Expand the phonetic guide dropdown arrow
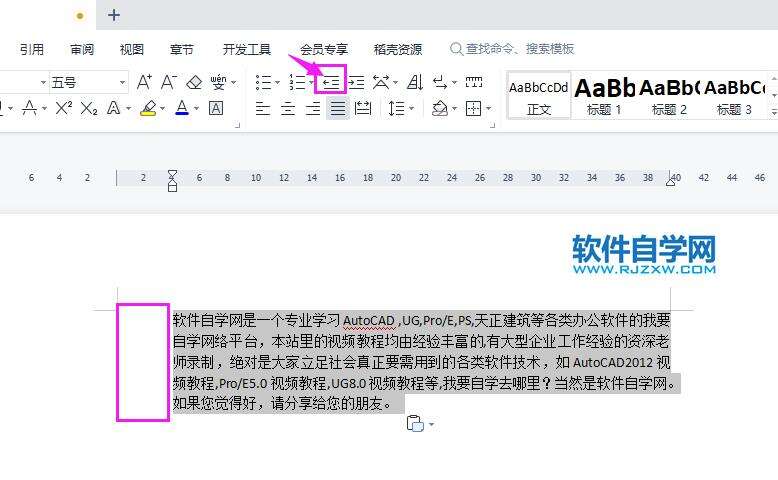The image size is (778, 480). (x=234, y=82)
